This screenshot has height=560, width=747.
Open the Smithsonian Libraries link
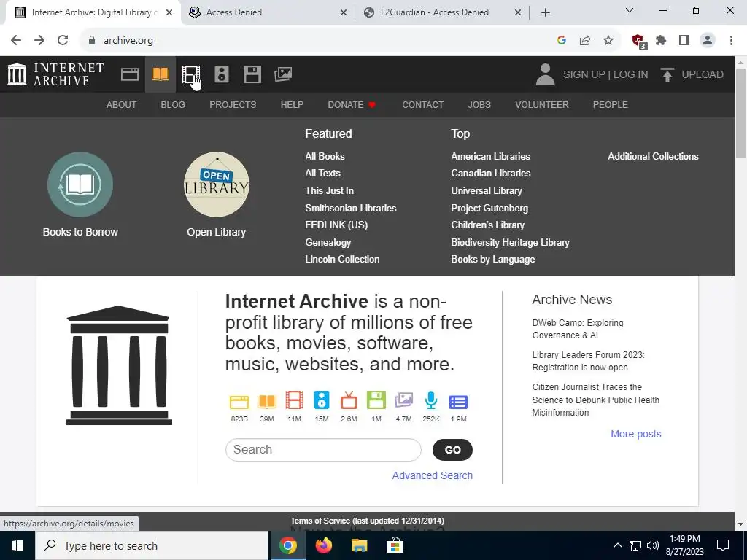(351, 208)
